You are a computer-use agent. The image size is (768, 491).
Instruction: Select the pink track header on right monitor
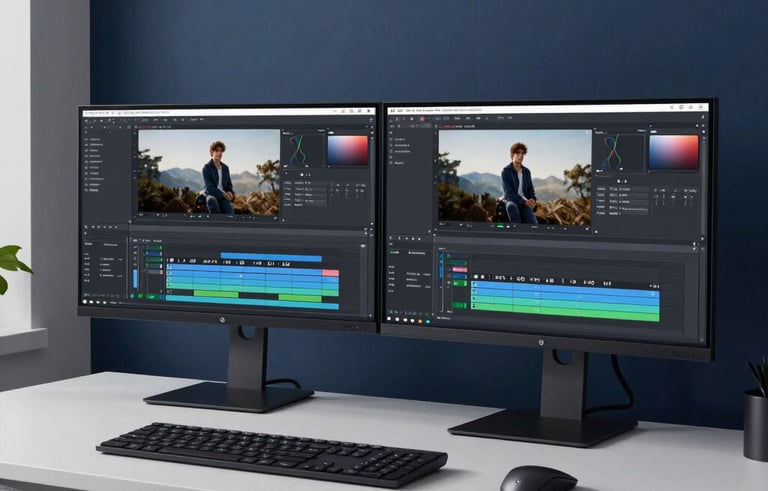click(459, 270)
